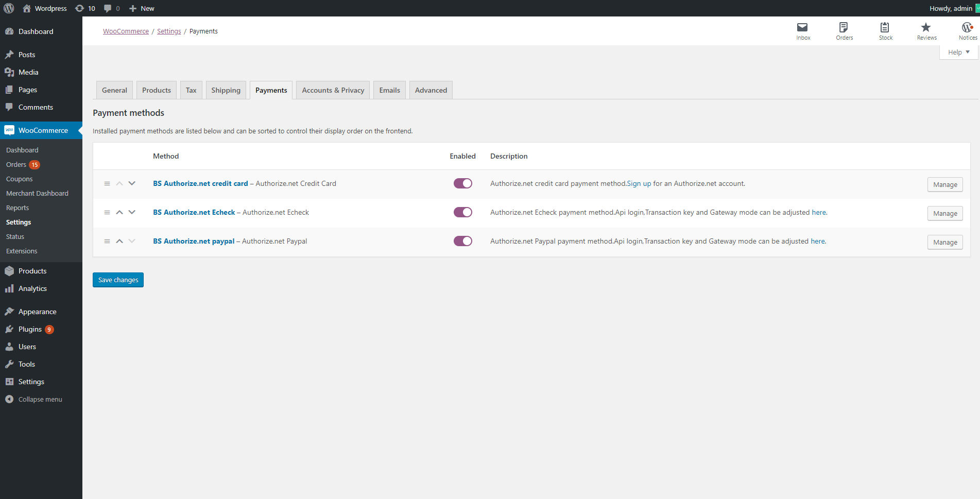This screenshot has height=499, width=980.
Task: Switch to the Shipping tab
Action: (226, 90)
